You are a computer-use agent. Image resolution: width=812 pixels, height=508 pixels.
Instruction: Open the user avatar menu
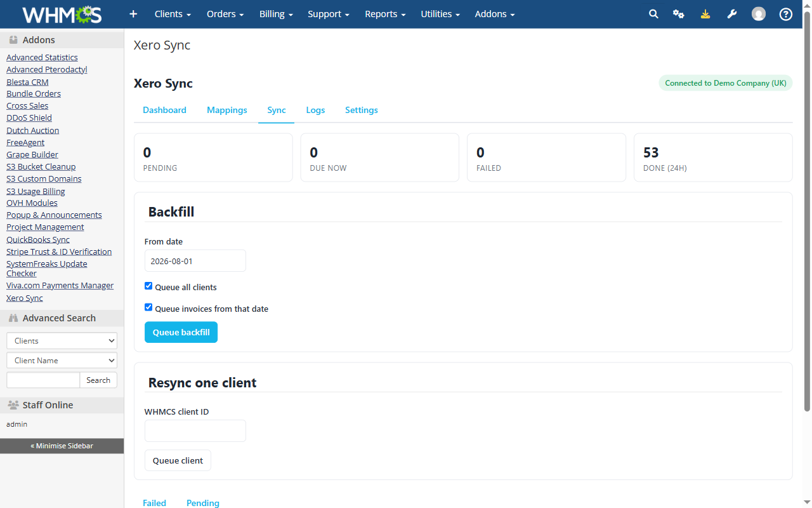(x=759, y=14)
